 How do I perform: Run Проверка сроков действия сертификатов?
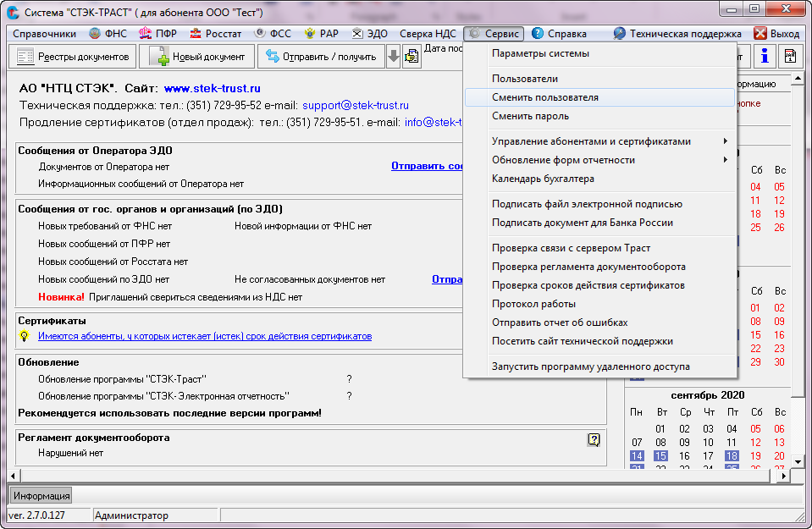pyautogui.click(x=600, y=285)
